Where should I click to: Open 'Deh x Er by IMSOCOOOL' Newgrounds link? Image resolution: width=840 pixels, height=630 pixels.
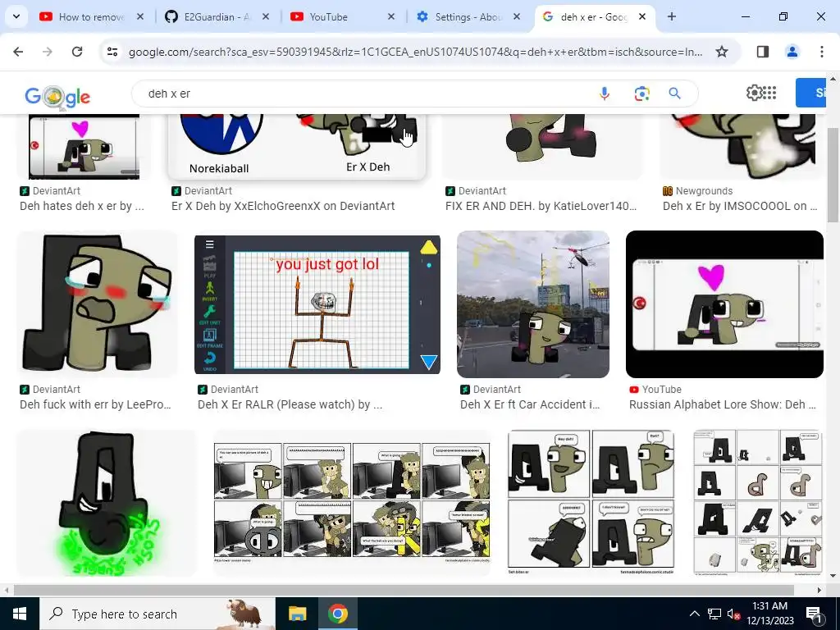740,206
